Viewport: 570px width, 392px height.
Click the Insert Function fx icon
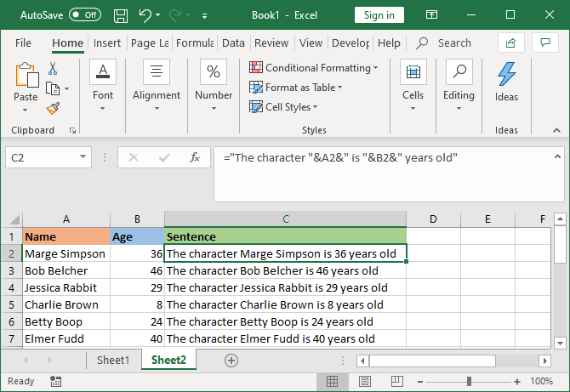(x=195, y=157)
